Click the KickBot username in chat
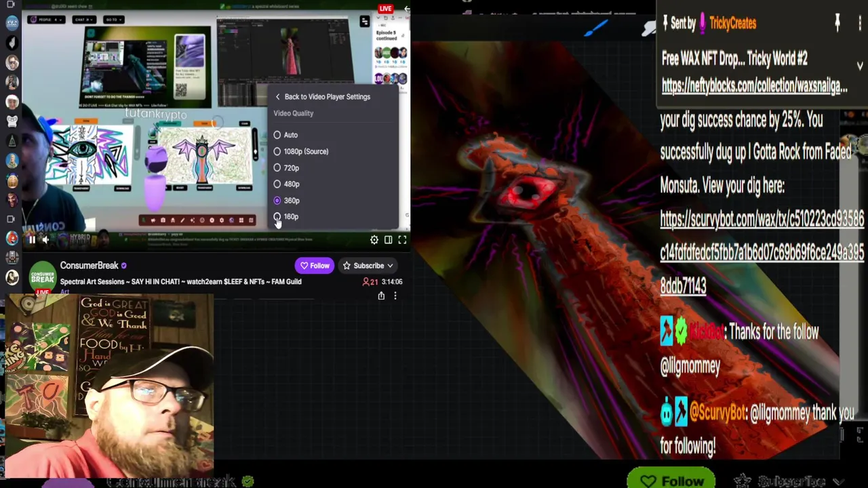The width and height of the screenshot is (868, 488). [x=706, y=332]
